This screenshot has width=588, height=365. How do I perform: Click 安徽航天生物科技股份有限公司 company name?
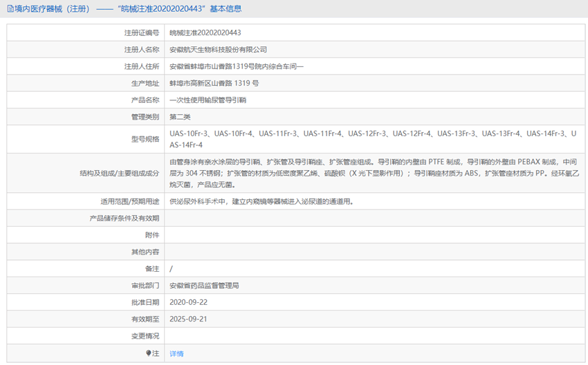[x=218, y=50]
